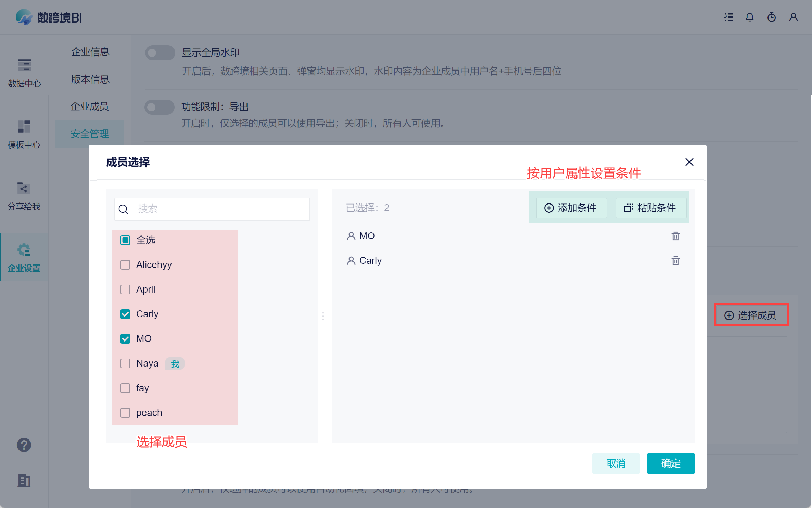
Task: Click the 添加条件 button
Action: (571, 208)
